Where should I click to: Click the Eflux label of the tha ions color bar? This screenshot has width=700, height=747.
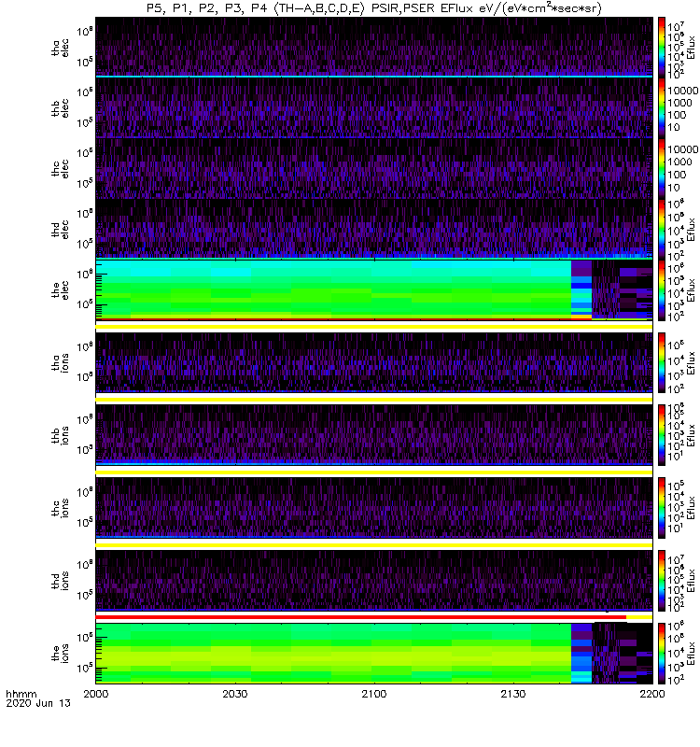(x=692, y=362)
